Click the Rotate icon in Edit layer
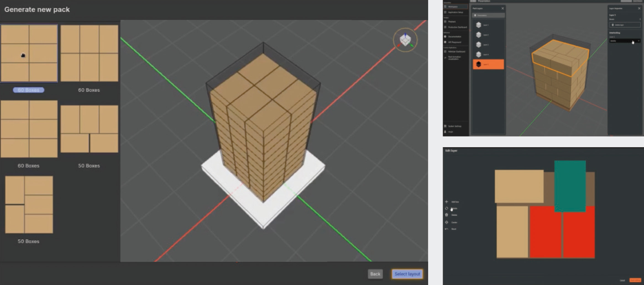644x285 pixels. pos(446,208)
